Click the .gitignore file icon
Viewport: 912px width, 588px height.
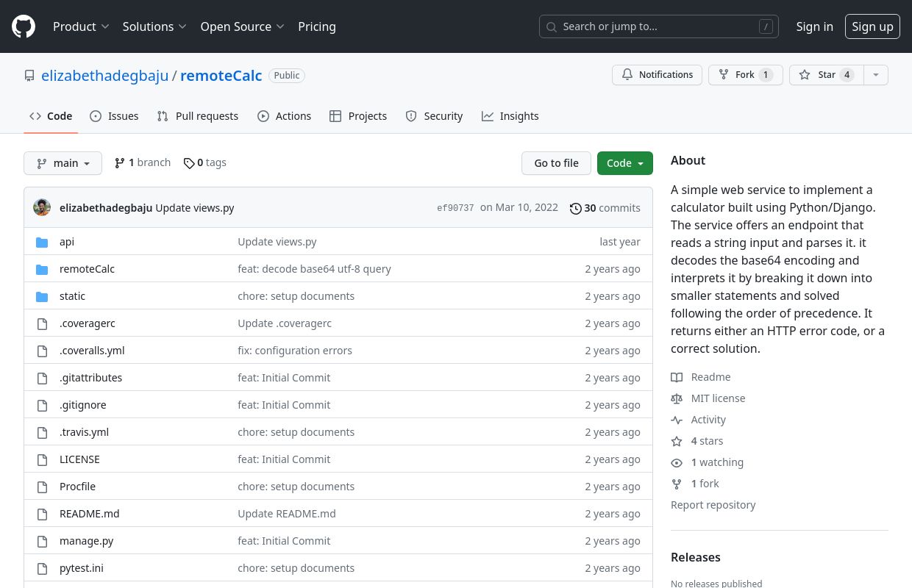(42, 405)
